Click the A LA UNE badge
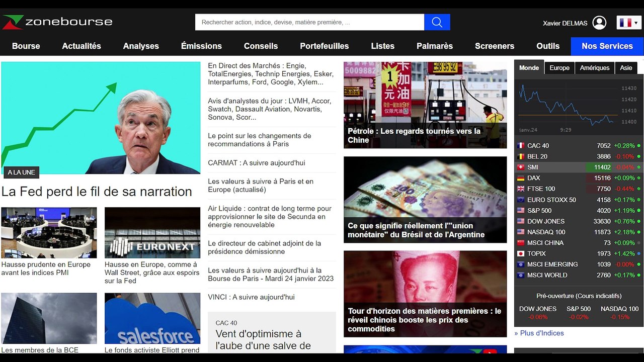Screen dimensions: 644x362 (21, 172)
